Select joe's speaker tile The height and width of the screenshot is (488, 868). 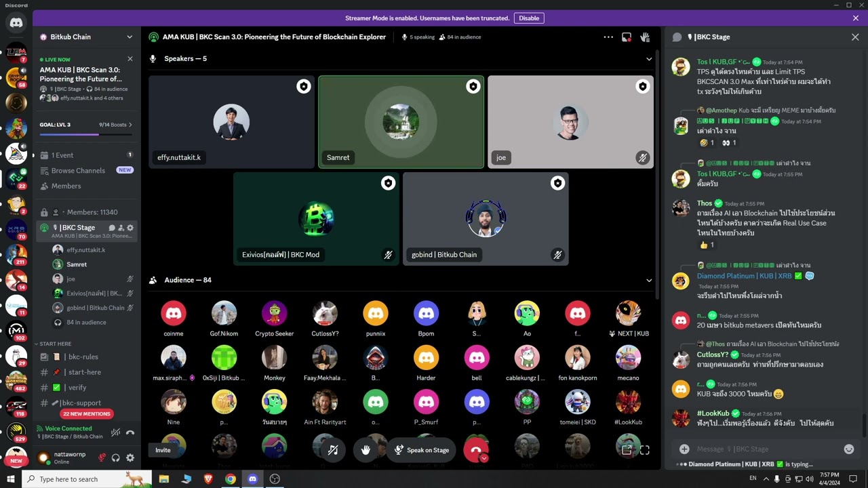coord(570,122)
